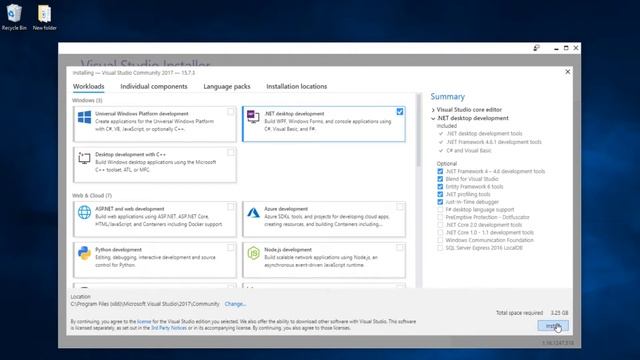Switch to Individual components tab

pyautogui.click(x=154, y=87)
